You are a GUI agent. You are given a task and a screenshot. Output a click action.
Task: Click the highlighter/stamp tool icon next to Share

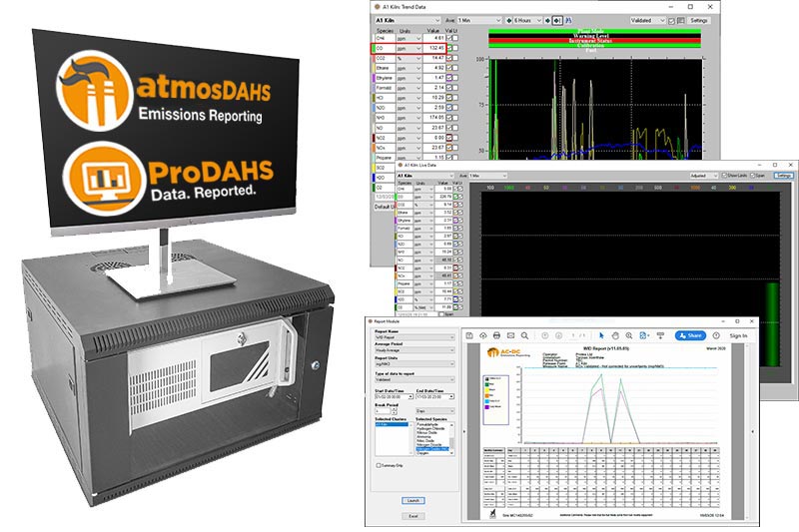(x=660, y=336)
